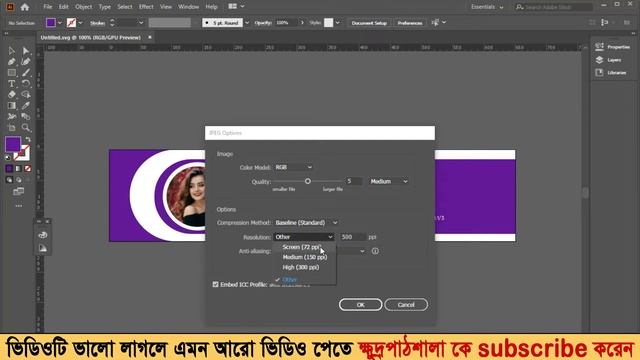Click the Home icon

(x=25, y=7)
